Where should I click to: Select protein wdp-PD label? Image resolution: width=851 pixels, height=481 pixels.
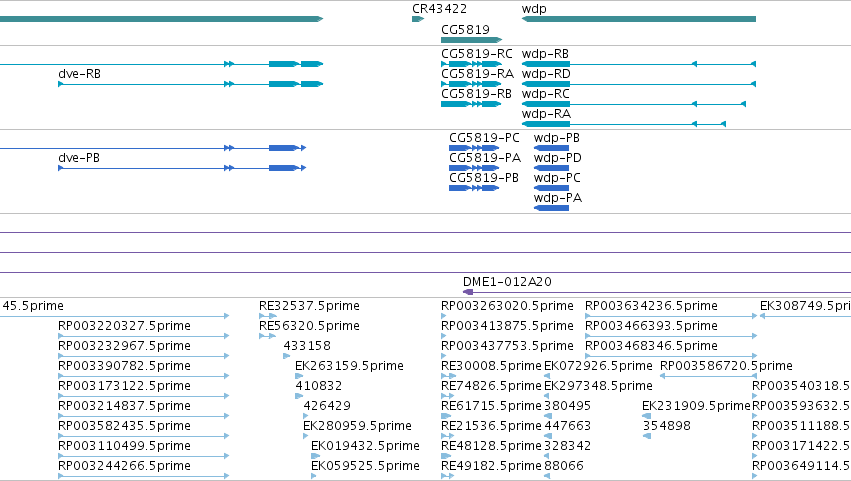557,158
